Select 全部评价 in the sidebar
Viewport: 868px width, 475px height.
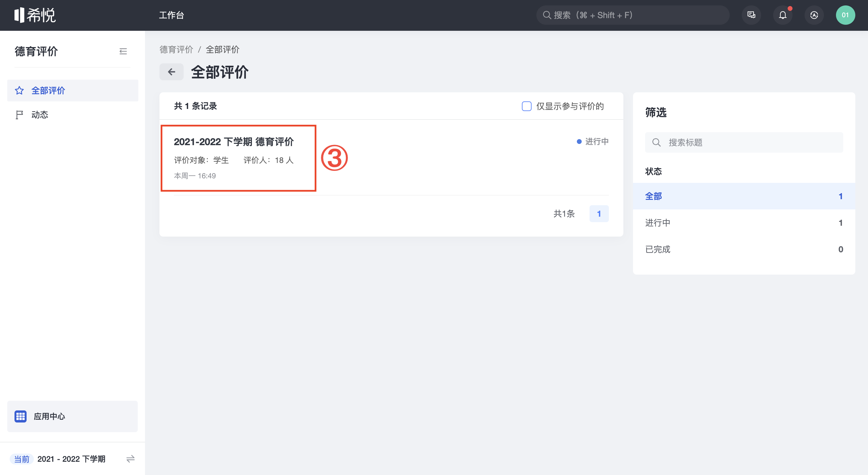point(72,91)
